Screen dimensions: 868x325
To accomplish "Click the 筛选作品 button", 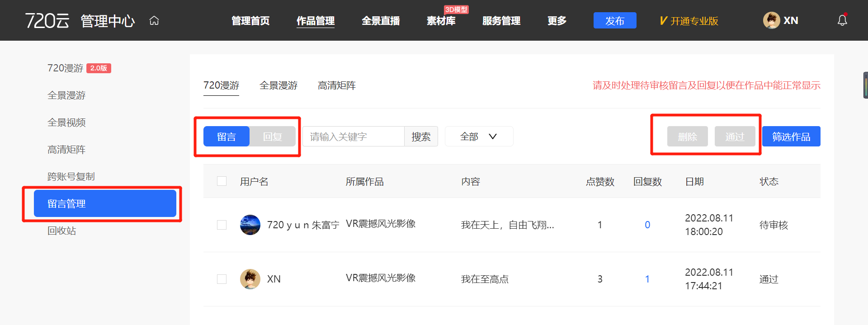I will click(x=791, y=137).
